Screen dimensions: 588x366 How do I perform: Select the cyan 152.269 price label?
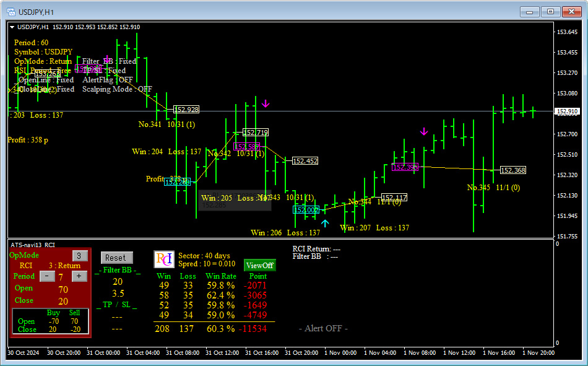178,182
